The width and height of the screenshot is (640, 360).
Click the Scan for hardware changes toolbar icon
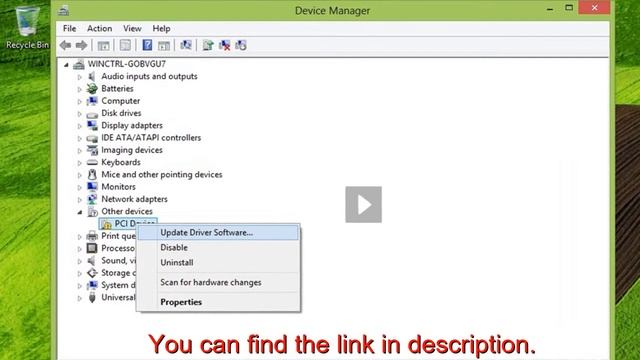[x=186, y=45]
